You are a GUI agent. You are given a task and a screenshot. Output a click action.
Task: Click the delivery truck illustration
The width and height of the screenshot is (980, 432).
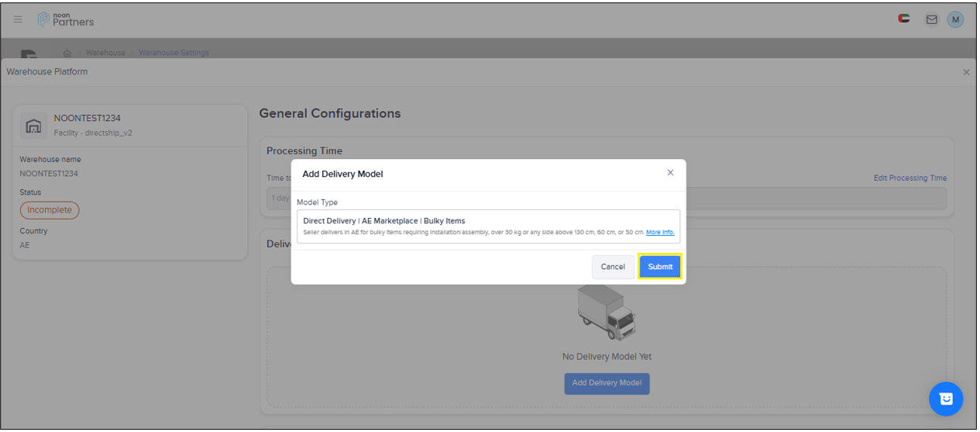tap(607, 312)
